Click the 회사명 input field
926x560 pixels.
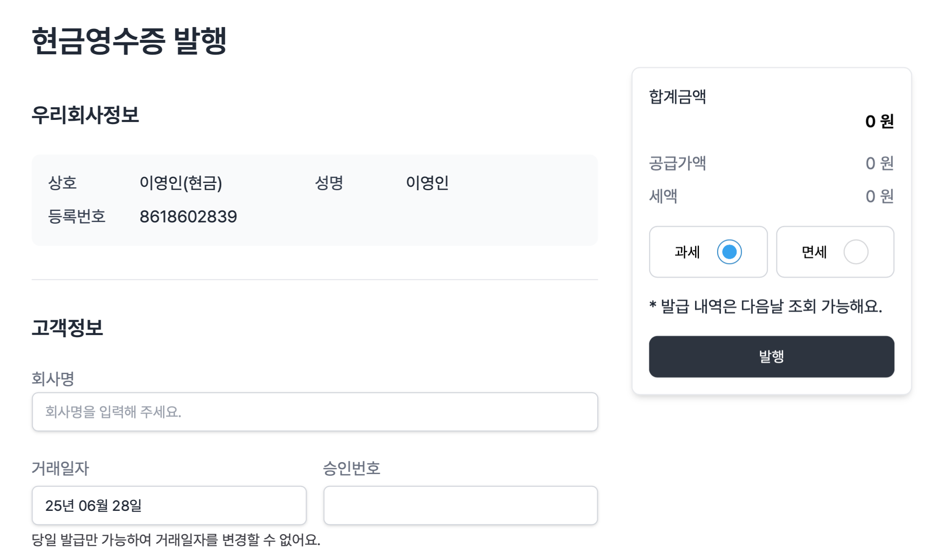[x=314, y=412]
